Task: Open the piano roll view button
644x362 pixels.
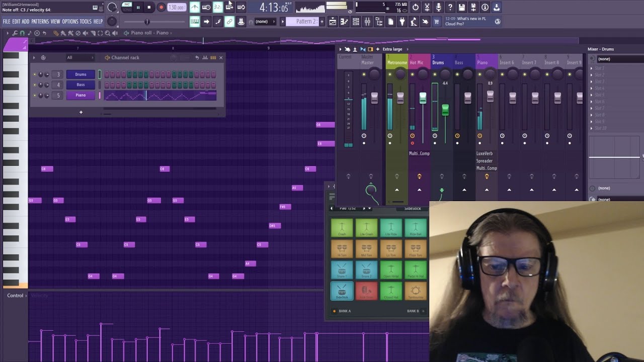Action: pyautogui.click(x=344, y=22)
